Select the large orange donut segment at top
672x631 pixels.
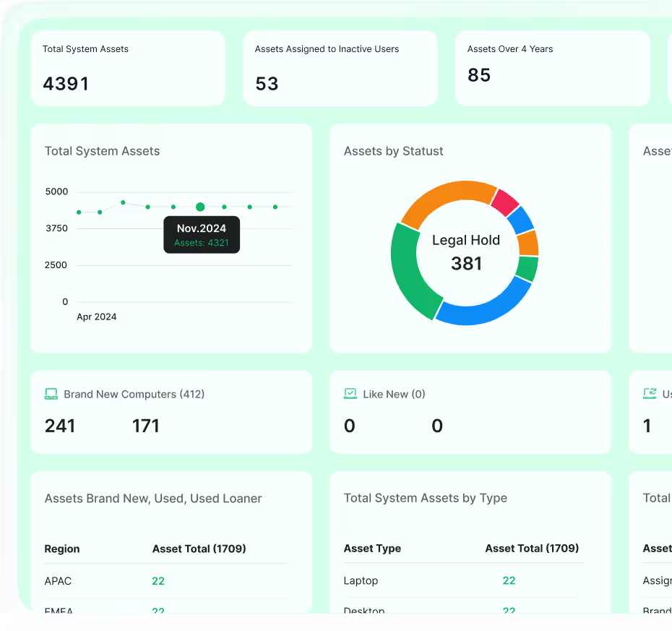447,198
